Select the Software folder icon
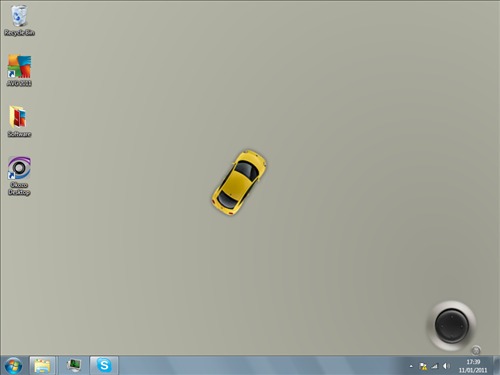500x375 pixels. click(19, 121)
